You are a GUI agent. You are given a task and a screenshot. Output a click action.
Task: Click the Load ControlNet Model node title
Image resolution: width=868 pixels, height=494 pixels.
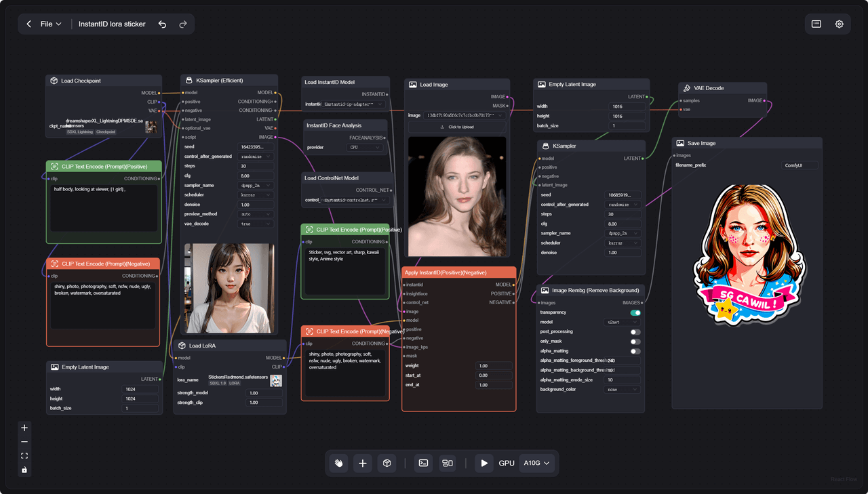coord(332,178)
